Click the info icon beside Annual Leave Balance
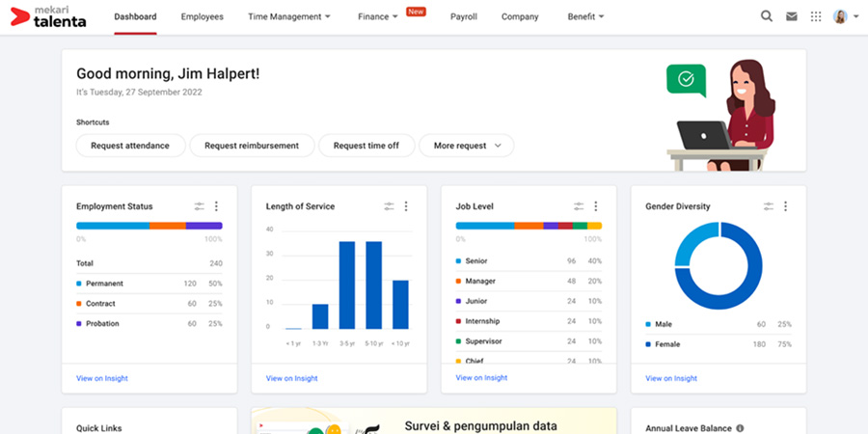The height and width of the screenshot is (434, 868). coord(740,428)
